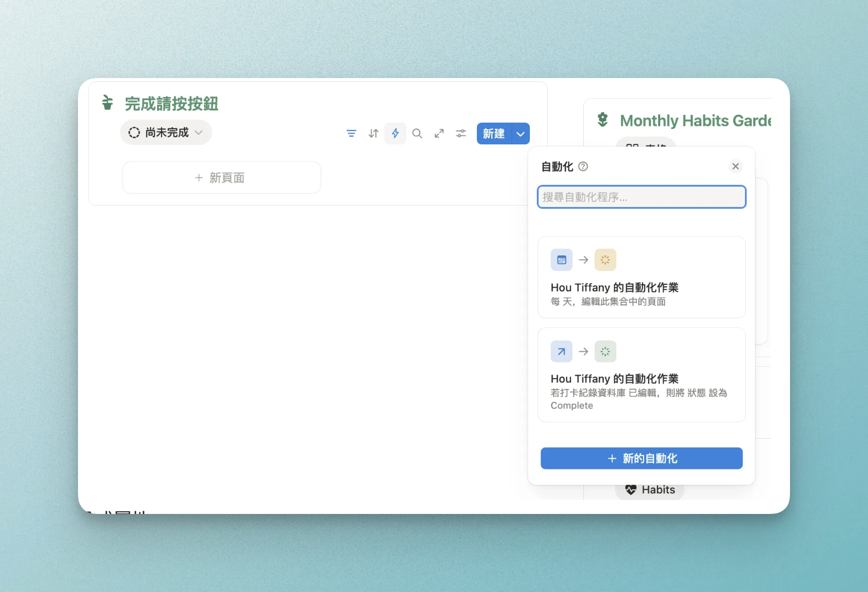Viewport: 868px width, 592px height.
Task: Click the plant icon beside 完成請按按鈕
Action: 108,103
